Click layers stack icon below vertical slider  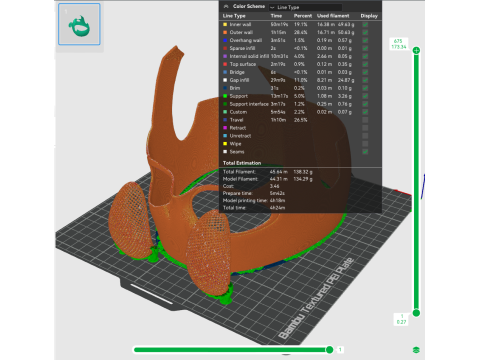[416, 350]
